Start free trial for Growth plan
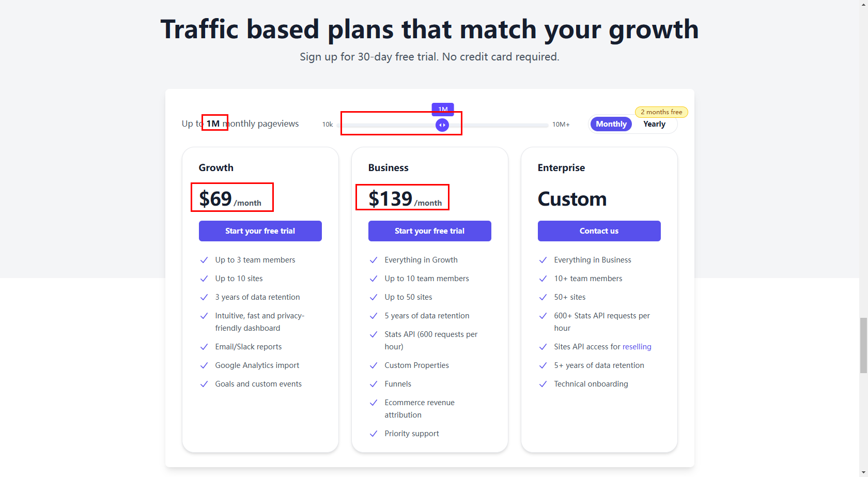The width and height of the screenshot is (868, 477). [260, 231]
